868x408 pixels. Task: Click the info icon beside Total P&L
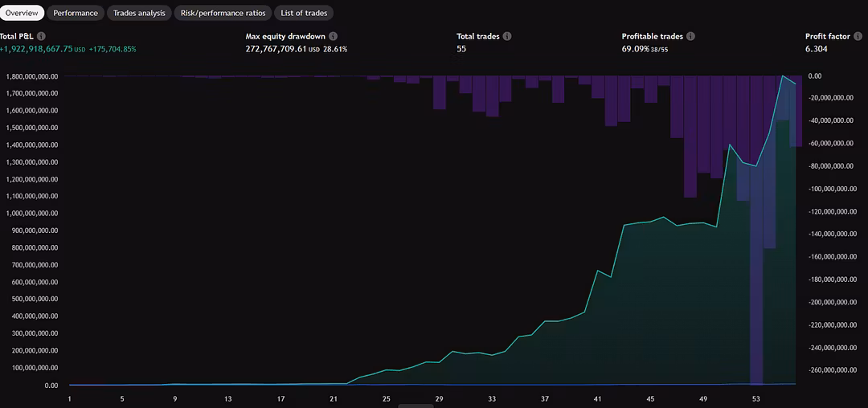point(41,36)
